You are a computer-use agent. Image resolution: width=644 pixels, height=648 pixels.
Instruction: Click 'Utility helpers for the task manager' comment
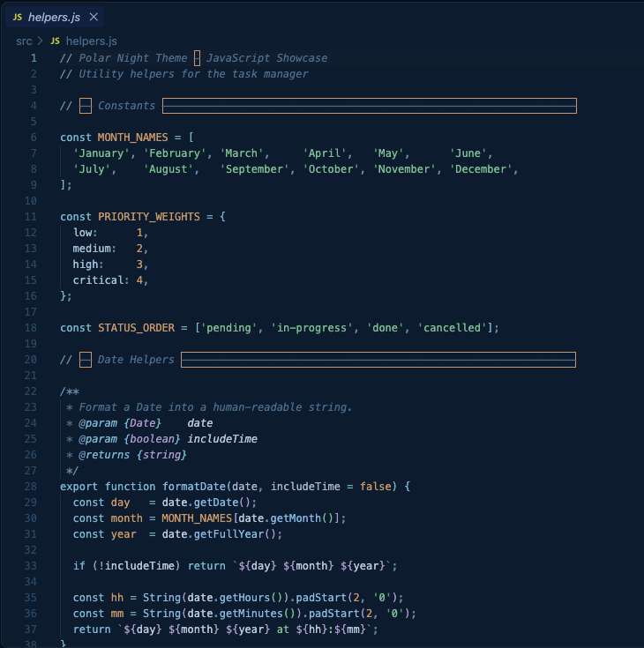pyautogui.click(x=193, y=74)
